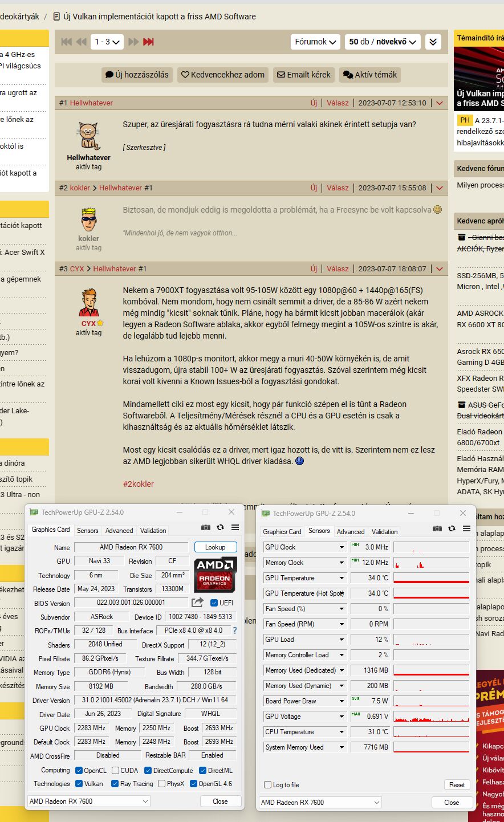Open the Fórumok dropdown

315,42
